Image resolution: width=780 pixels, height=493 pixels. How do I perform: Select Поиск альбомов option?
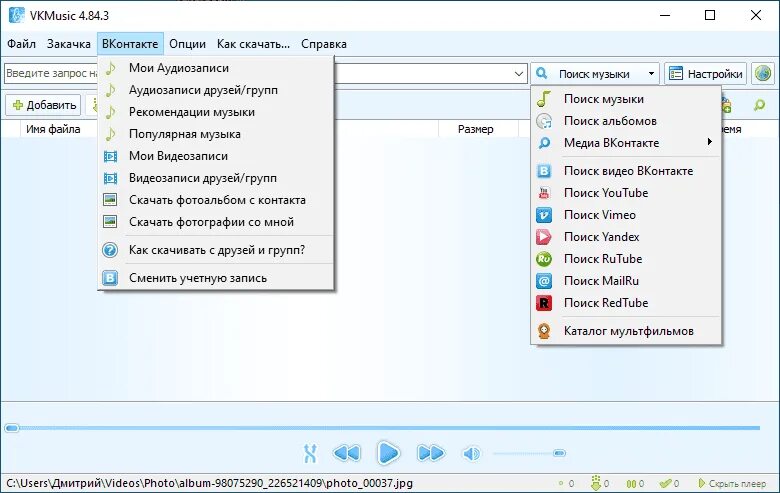(626, 121)
